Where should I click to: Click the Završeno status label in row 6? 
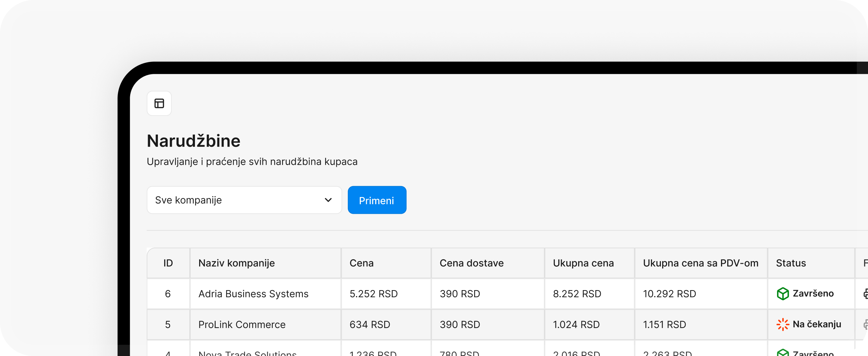click(x=813, y=293)
